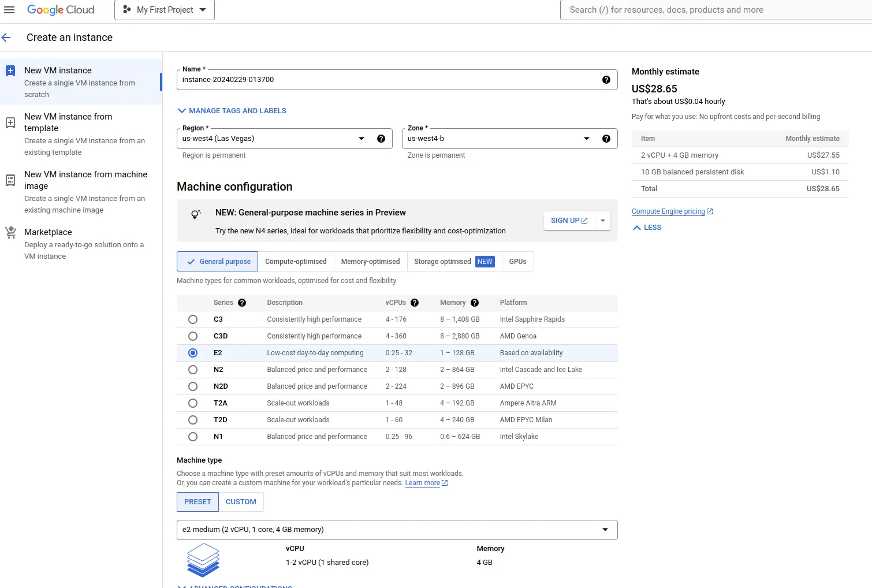Open help for the Region field
This screenshot has width=872, height=588.
point(381,139)
